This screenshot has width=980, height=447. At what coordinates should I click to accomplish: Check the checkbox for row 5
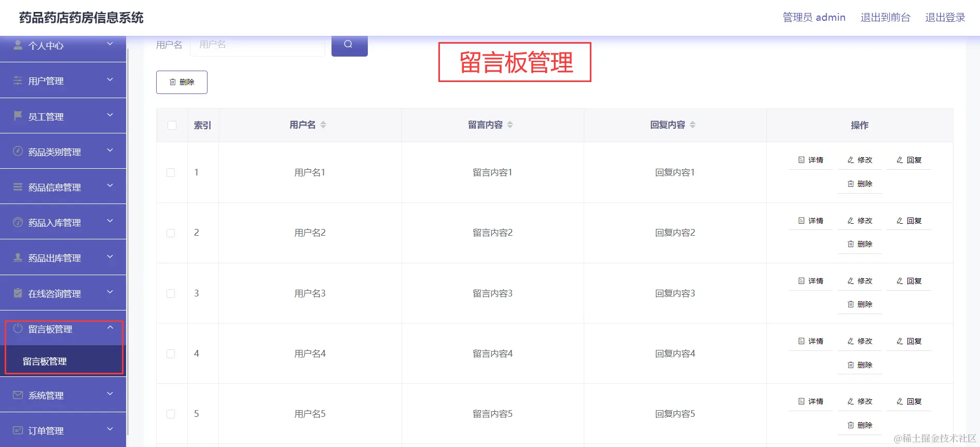171,414
